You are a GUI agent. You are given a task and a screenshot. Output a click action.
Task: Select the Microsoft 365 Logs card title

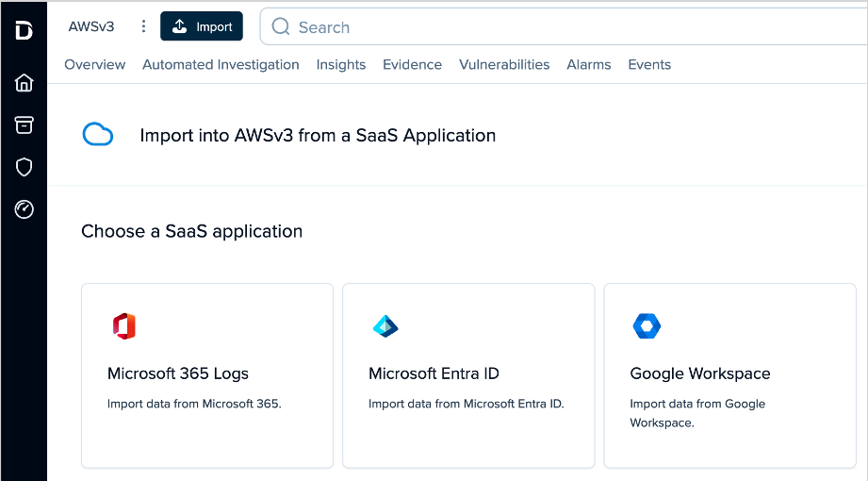click(178, 373)
